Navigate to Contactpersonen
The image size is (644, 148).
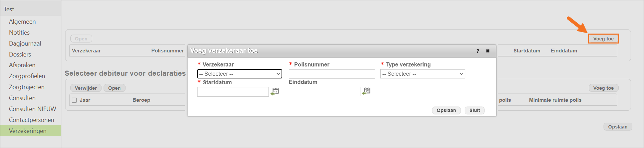click(x=32, y=120)
